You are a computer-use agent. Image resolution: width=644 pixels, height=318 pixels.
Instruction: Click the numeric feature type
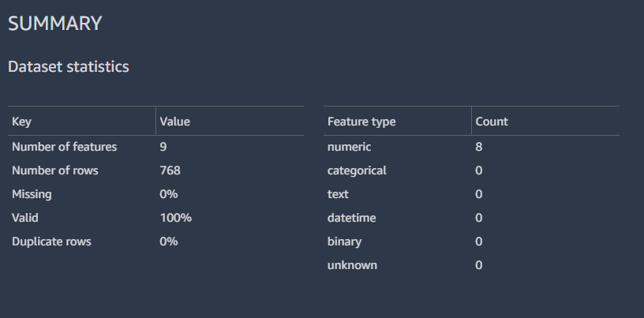coord(349,147)
